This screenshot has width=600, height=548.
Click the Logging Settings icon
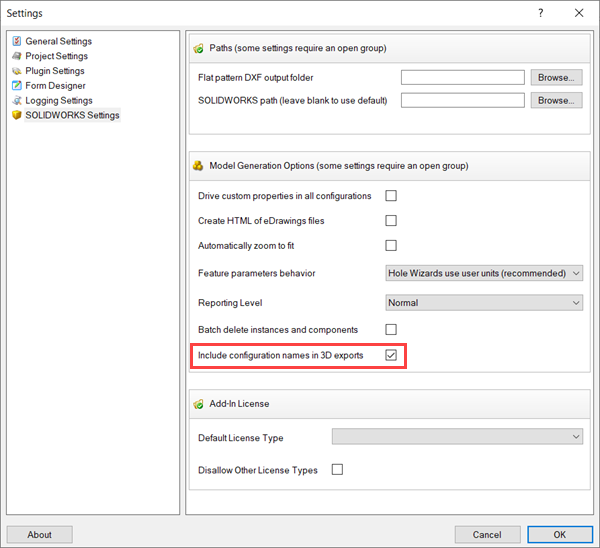(16, 101)
